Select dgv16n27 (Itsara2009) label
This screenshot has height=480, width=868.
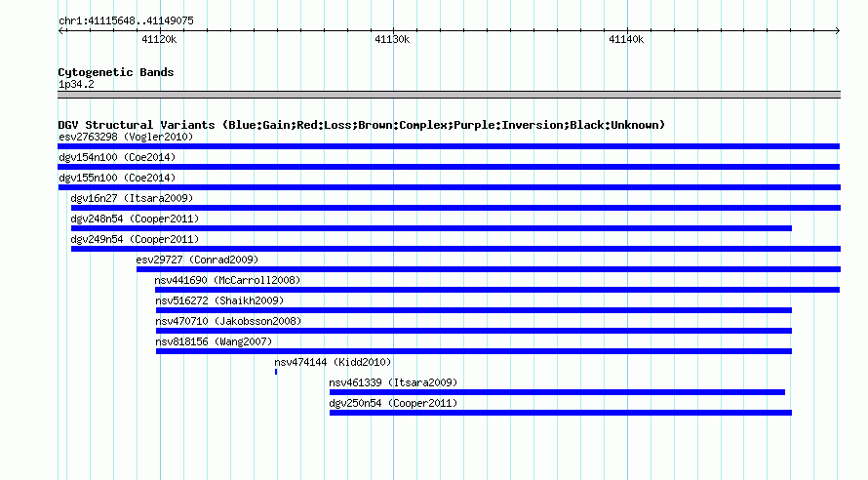click(x=132, y=198)
